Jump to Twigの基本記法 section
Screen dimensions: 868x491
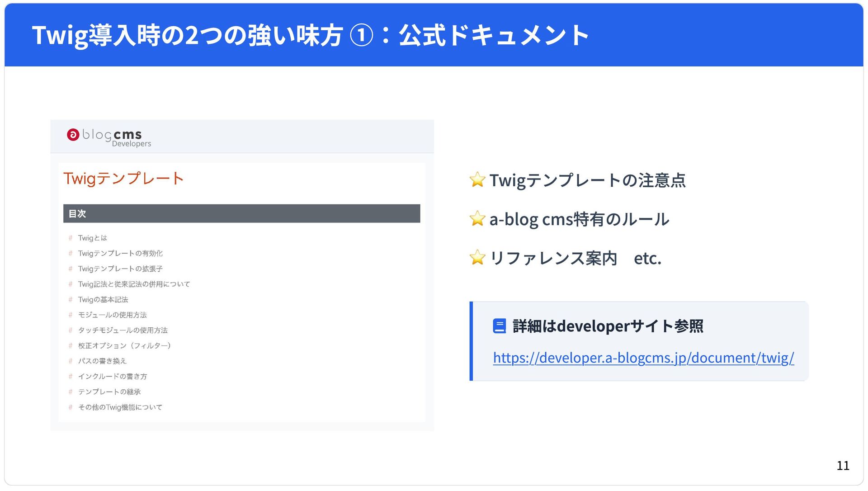pos(103,299)
